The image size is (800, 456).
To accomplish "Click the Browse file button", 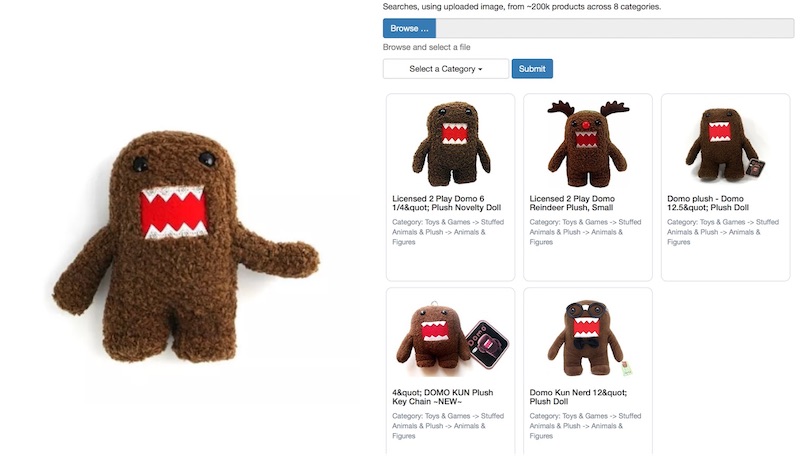I will [x=409, y=28].
